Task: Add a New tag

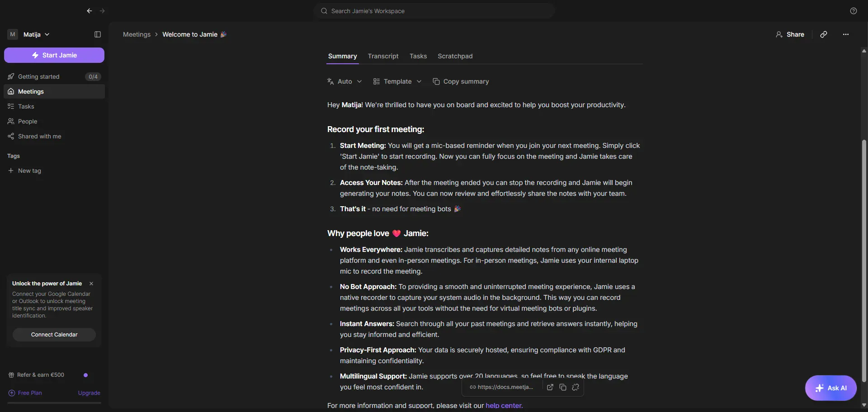Action: (54, 170)
